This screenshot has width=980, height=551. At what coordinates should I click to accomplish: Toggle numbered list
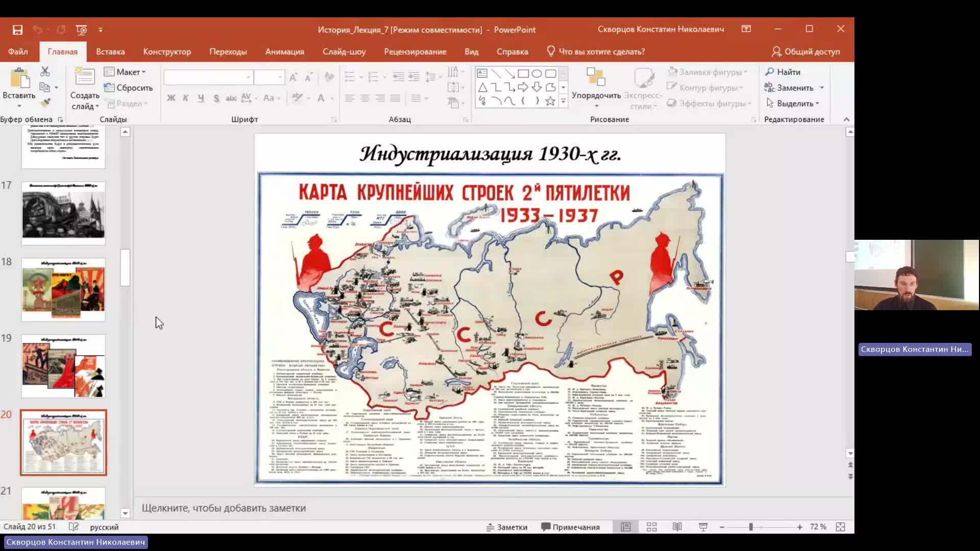point(373,77)
